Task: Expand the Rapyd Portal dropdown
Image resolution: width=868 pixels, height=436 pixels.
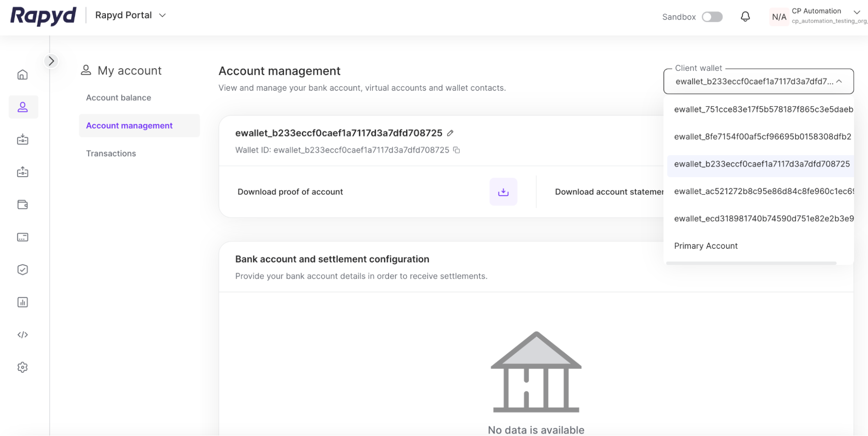Action: point(162,15)
